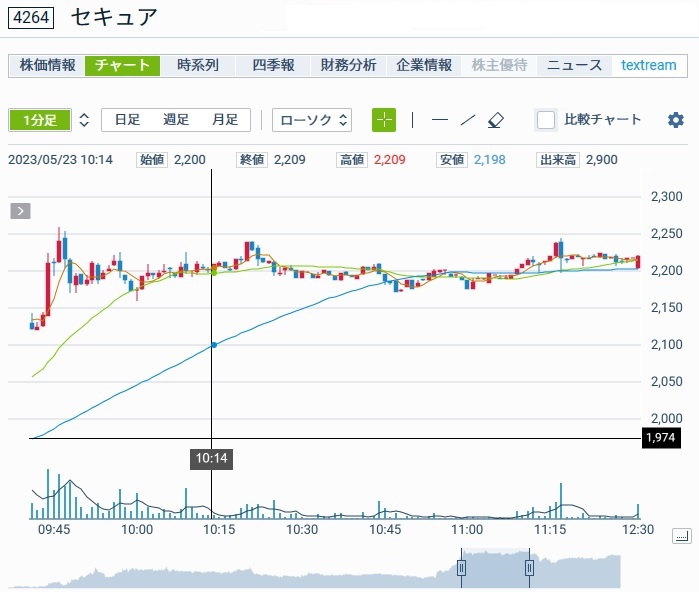The height and width of the screenshot is (592, 699).
Task: Open the textream link
Action: pyautogui.click(x=649, y=66)
